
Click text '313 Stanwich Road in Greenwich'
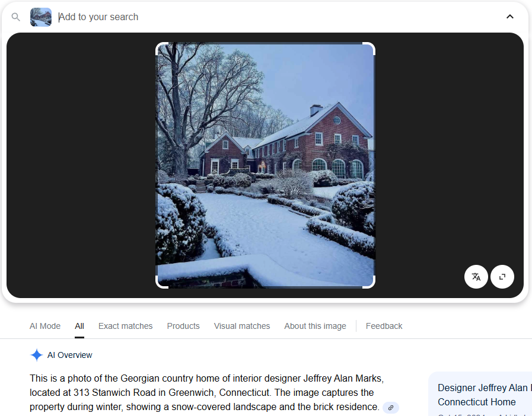[x=145, y=393]
